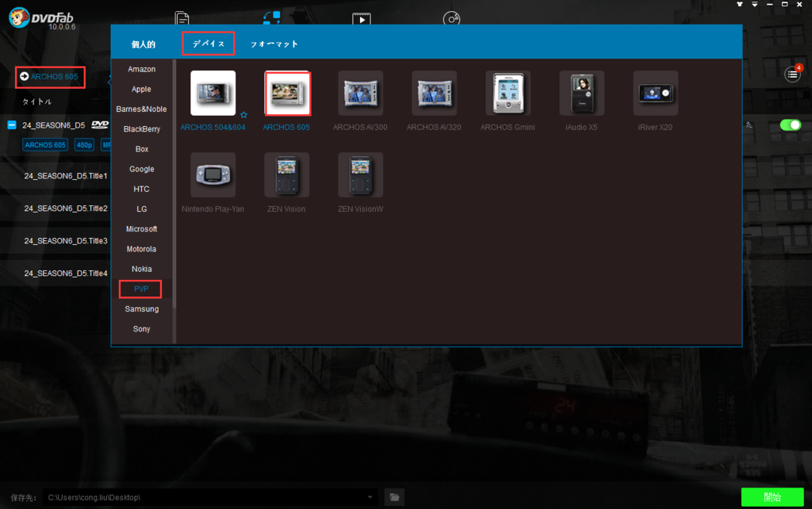Select Apple in the brand list

pos(141,89)
